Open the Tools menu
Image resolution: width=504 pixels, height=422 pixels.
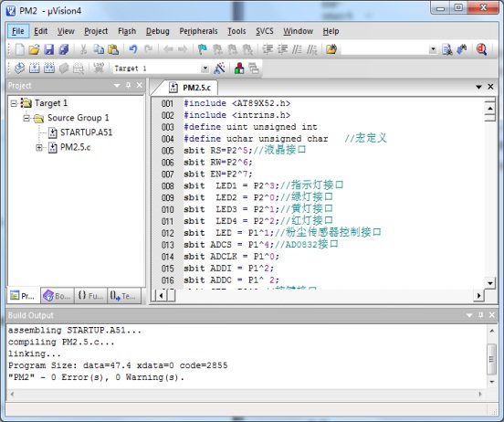236,31
